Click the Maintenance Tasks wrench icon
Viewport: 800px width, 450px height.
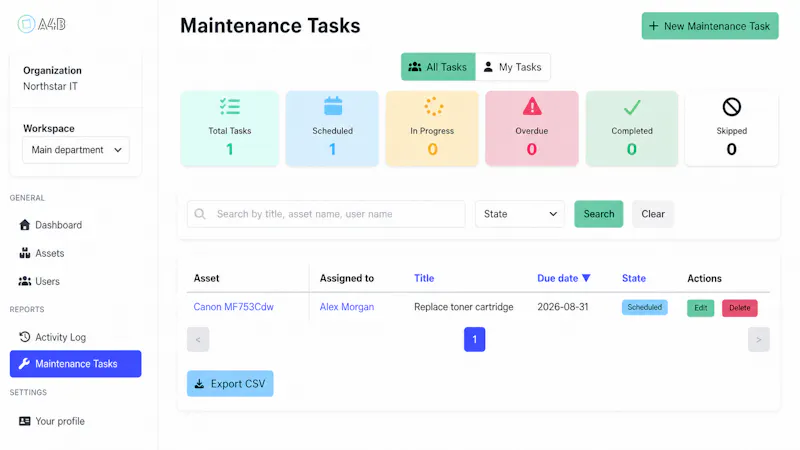24,364
